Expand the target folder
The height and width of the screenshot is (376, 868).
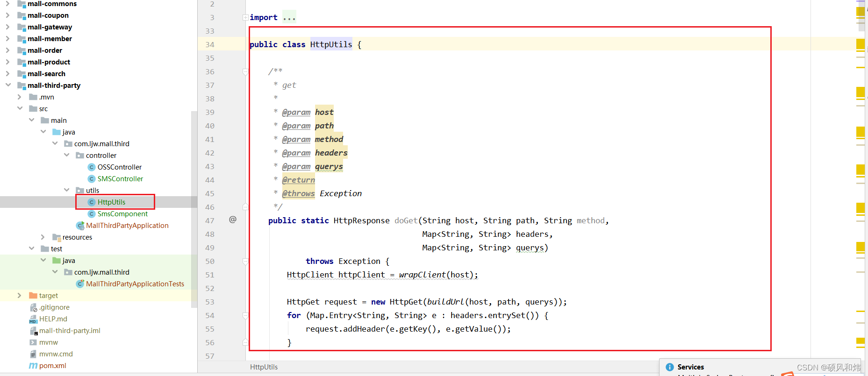[19, 296]
